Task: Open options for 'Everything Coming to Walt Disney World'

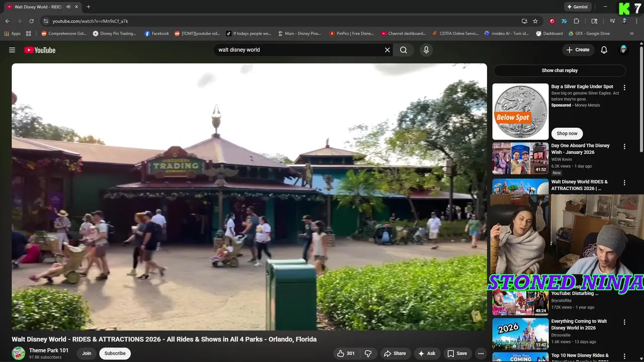Action: click(624, 322)
